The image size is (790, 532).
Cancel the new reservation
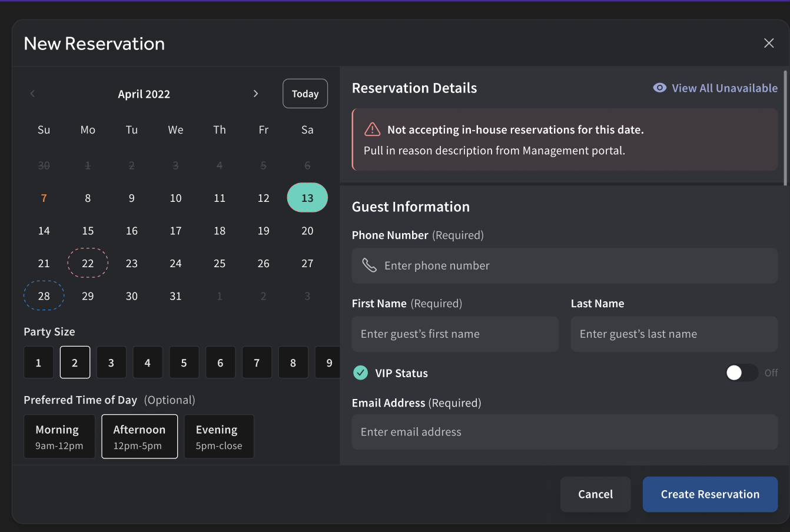(x=595, y=494)
